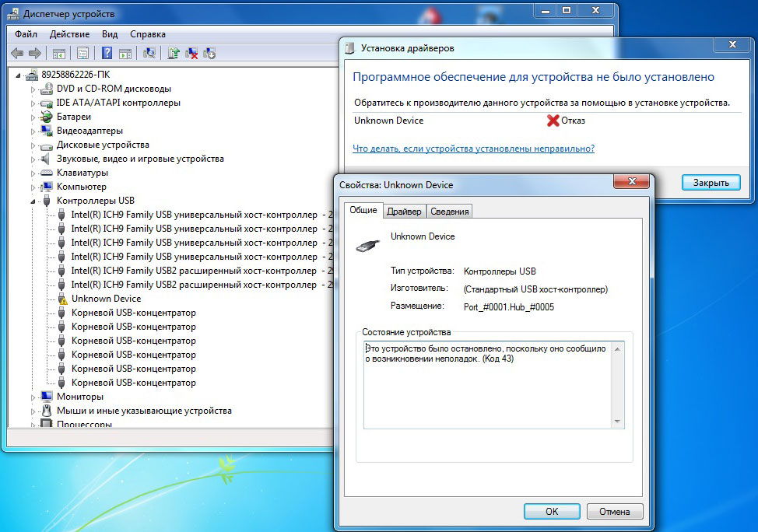Open Help via the blue question mark icon
The width and height of the screenshot is (758, 532).
tap(107, 53)
